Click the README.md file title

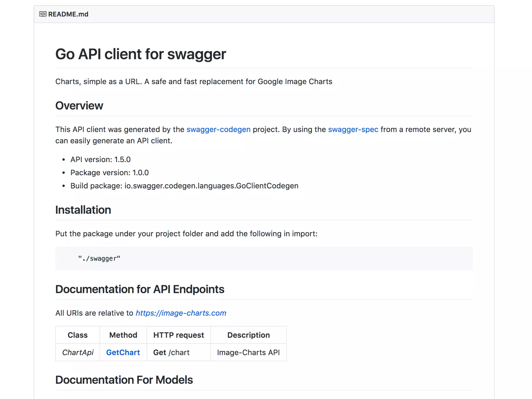click(x=68, y=14)
